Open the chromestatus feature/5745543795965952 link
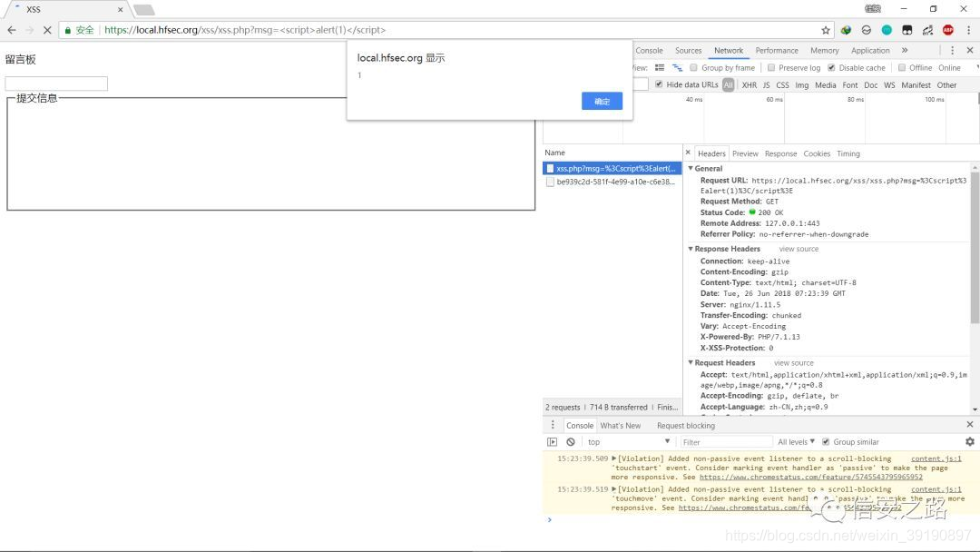Image resolution: width=980 pixels, height=552 pixels. point(810,477)
